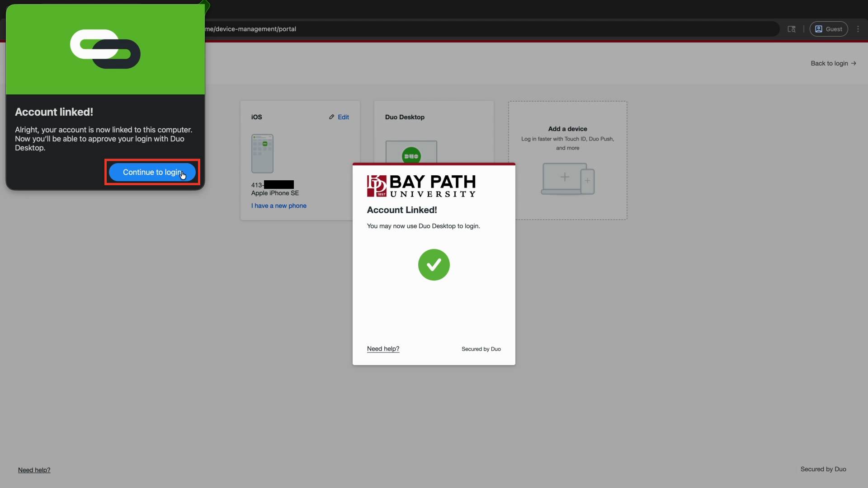Image resolution: width=868 pixels, height=488 pixels.
Task: Click the 'Duo Desktop' card title
Action: click(x=405, y=117)
